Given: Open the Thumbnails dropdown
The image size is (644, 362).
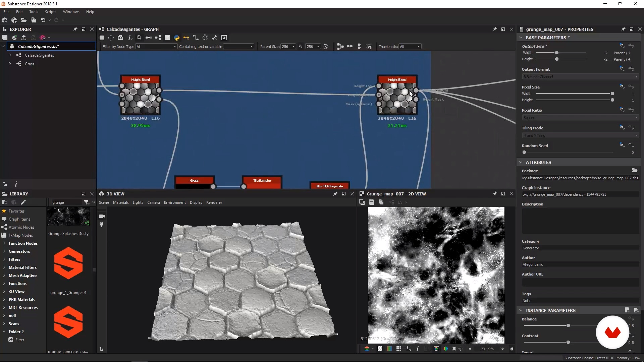Looking at the screenshot, I should tap(410, 47).
